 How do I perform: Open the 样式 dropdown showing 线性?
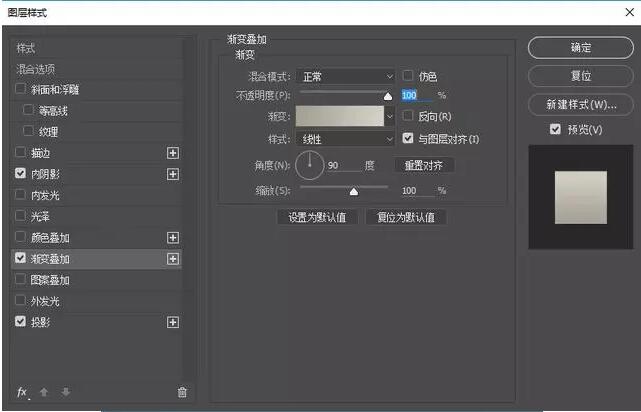345,139
